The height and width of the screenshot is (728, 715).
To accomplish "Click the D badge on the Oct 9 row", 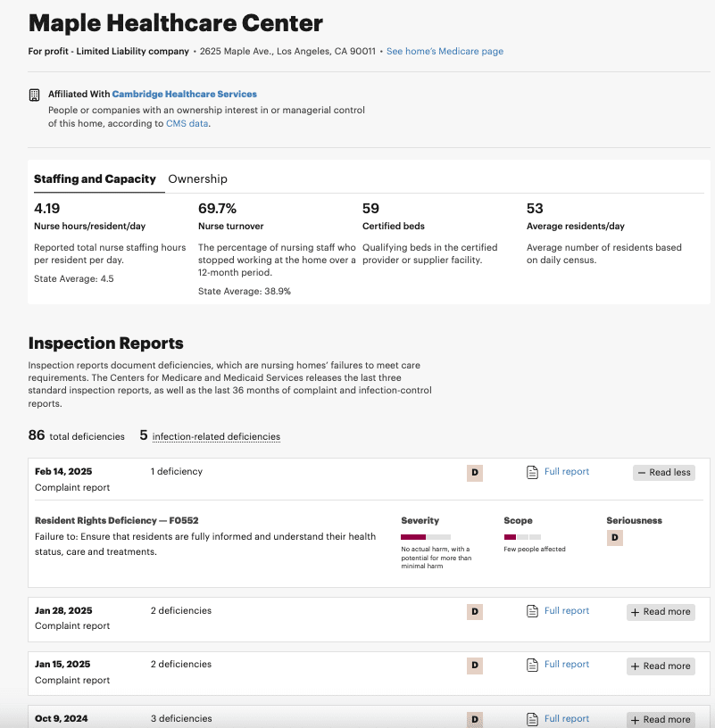I will point(474,719).
